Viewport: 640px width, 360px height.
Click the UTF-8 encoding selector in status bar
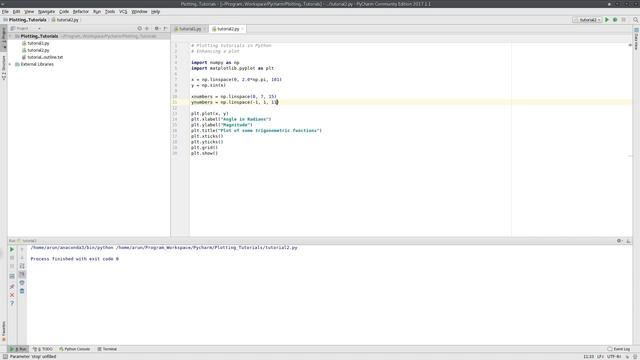615,357
